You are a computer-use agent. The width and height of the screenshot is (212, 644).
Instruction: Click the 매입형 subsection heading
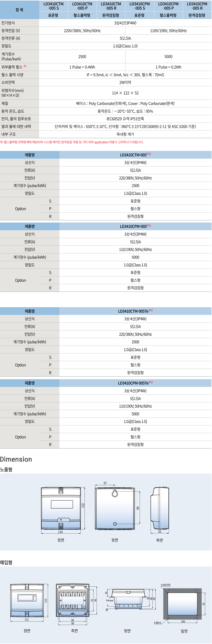point(6,563)
